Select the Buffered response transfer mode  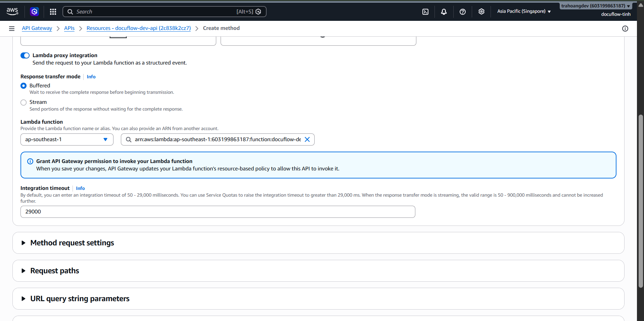click(24, 86)
